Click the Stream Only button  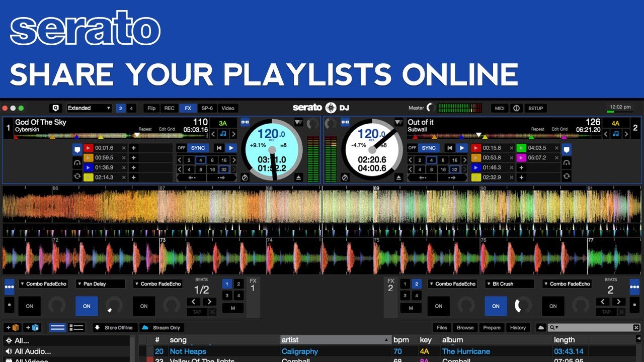[162, 328]
